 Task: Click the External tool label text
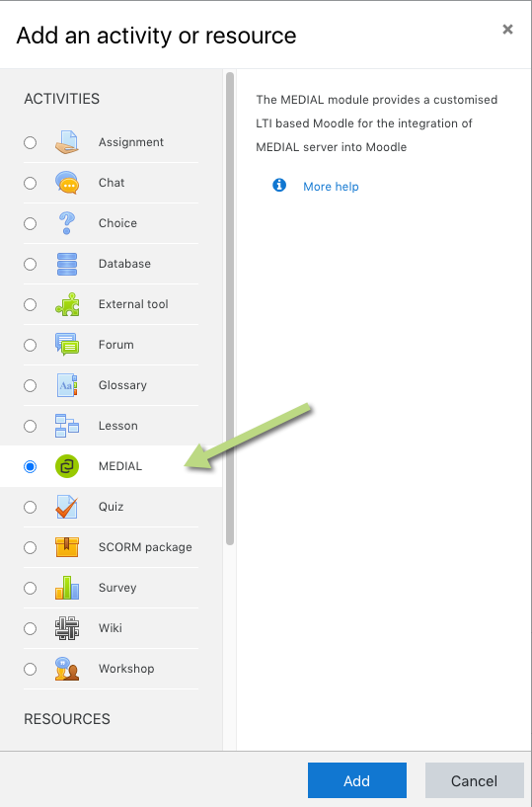tap(133, 304)
